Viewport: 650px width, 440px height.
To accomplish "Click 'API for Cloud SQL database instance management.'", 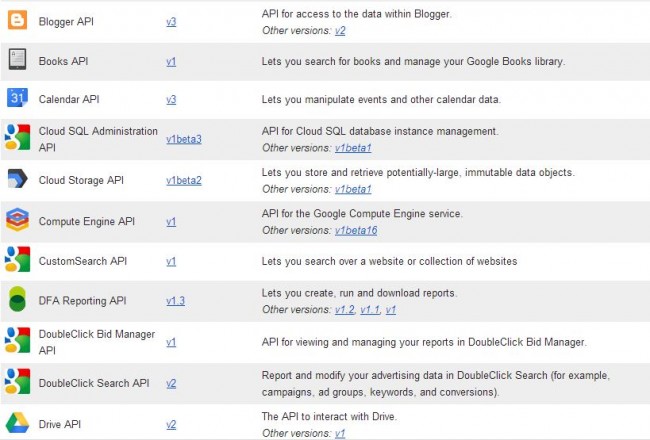I will point(380,131).
